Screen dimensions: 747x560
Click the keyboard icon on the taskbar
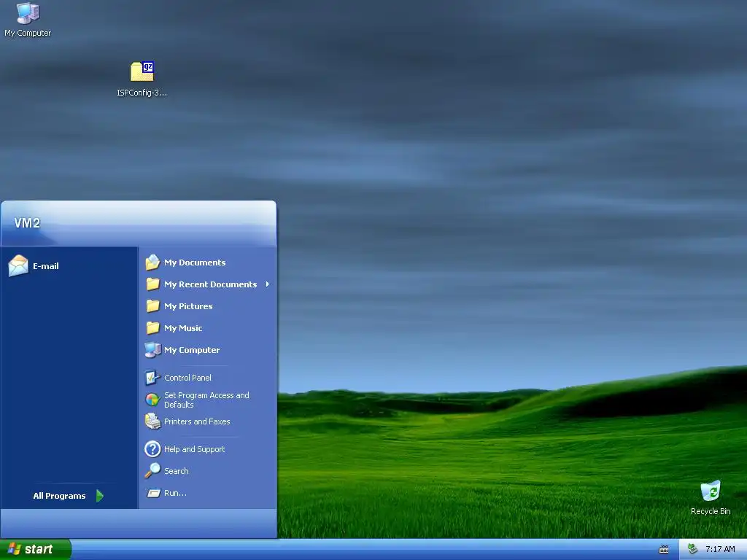[664, 550]
